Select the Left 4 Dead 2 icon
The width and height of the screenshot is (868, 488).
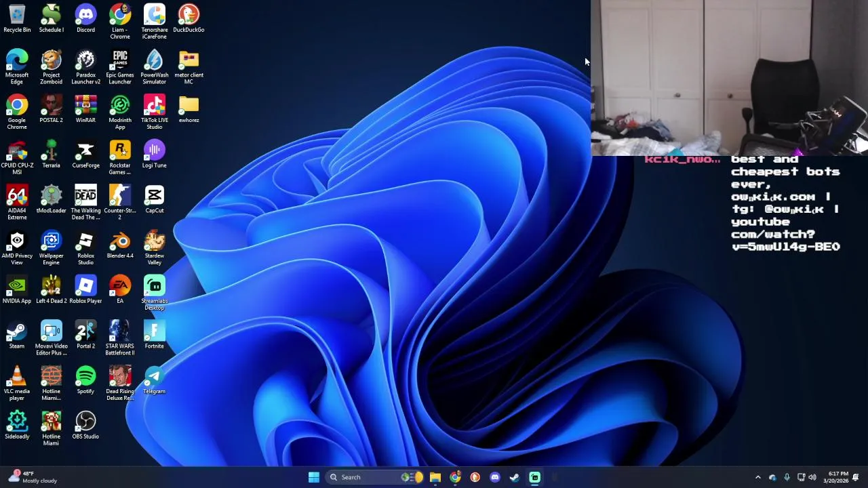52,290
